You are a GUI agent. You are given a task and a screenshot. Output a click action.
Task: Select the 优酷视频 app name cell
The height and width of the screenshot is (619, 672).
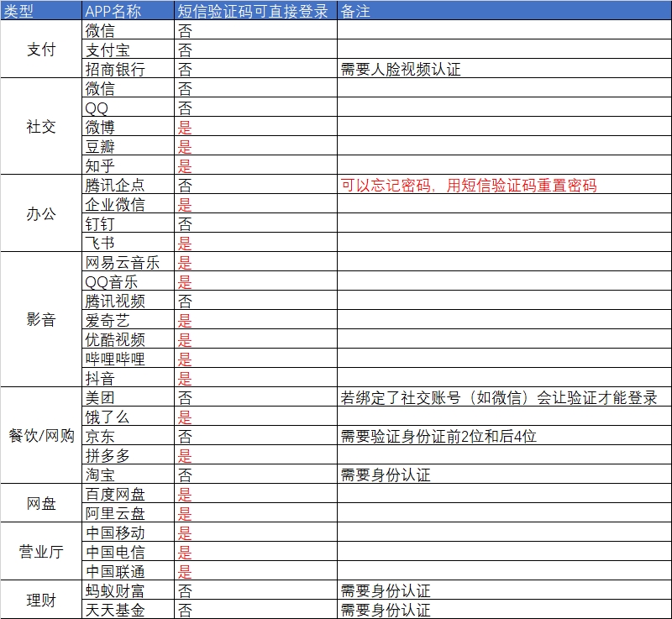pos(129,338)
